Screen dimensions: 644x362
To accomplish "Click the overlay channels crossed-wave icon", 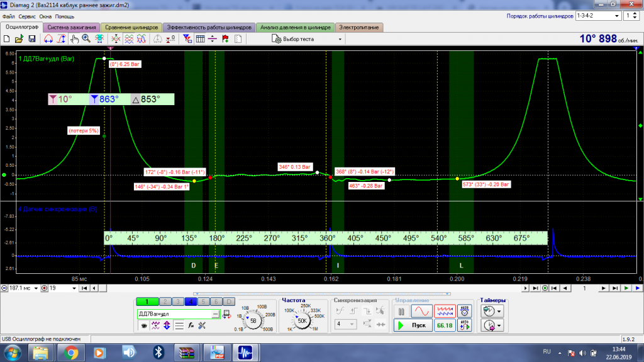I will click(x=116, y=39).
